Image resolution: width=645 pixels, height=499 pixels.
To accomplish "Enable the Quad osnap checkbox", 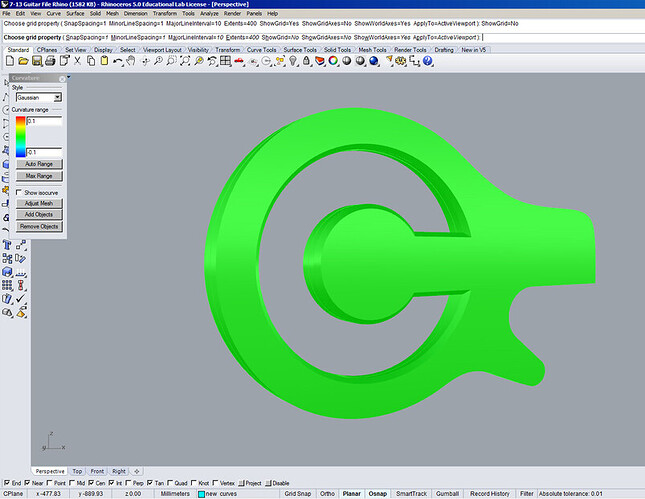I will 170,483.
